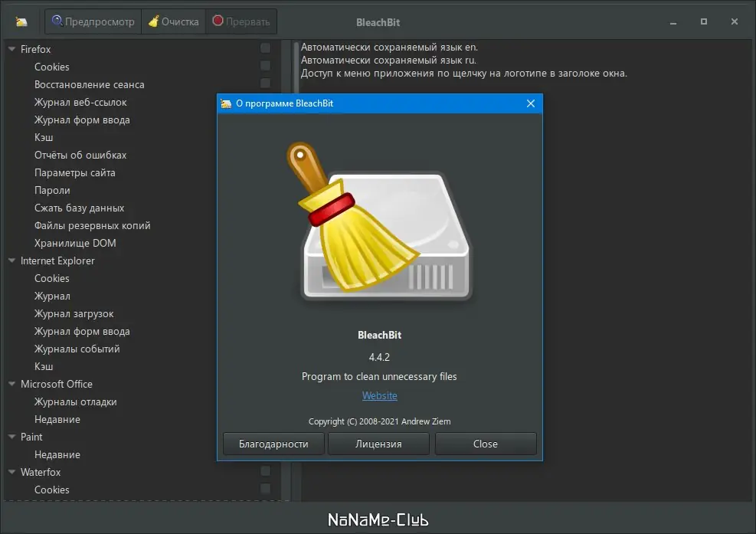Viewport: 756px width, 534px height.
Task: Close the BleachBit main window
Action: (x=735, y=21)
